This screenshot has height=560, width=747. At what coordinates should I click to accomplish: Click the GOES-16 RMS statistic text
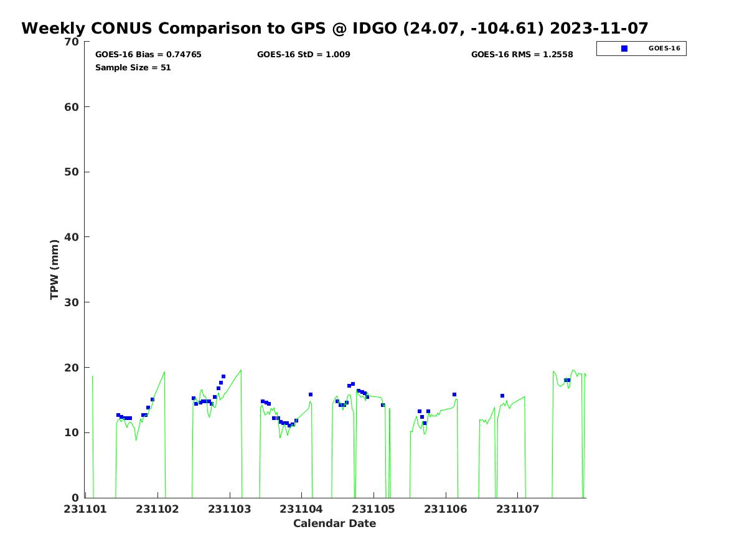click(x=522, y=55)
